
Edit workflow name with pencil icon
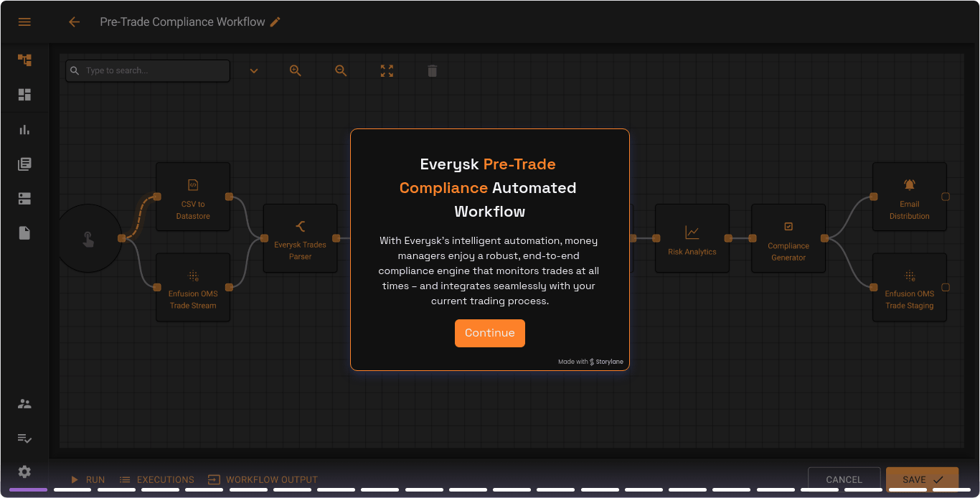pyautogui.click(x=275, y=22)
